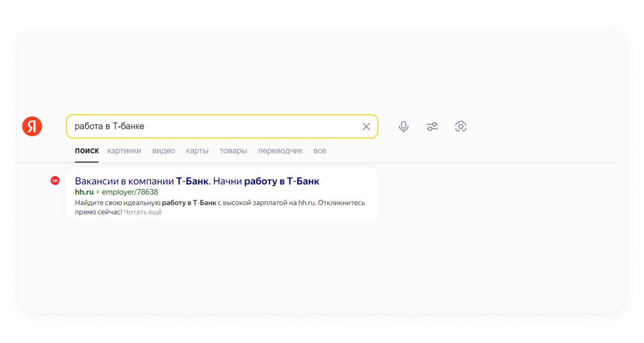Viewport: 644px width, 343px height.
Task: Focus the search field with 'работа в Т-банке'
Action: [x=222, y=126]
